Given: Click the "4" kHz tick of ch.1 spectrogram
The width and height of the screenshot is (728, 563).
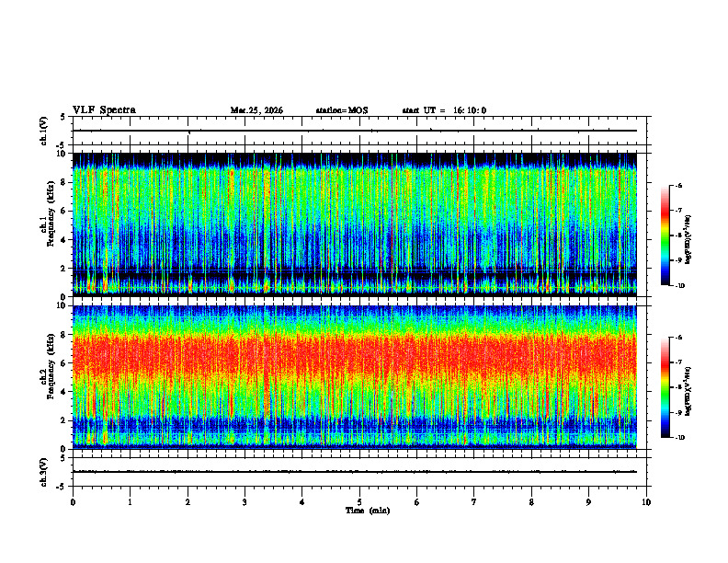Looking at the screenshot, I should click(x=64, y=240).
